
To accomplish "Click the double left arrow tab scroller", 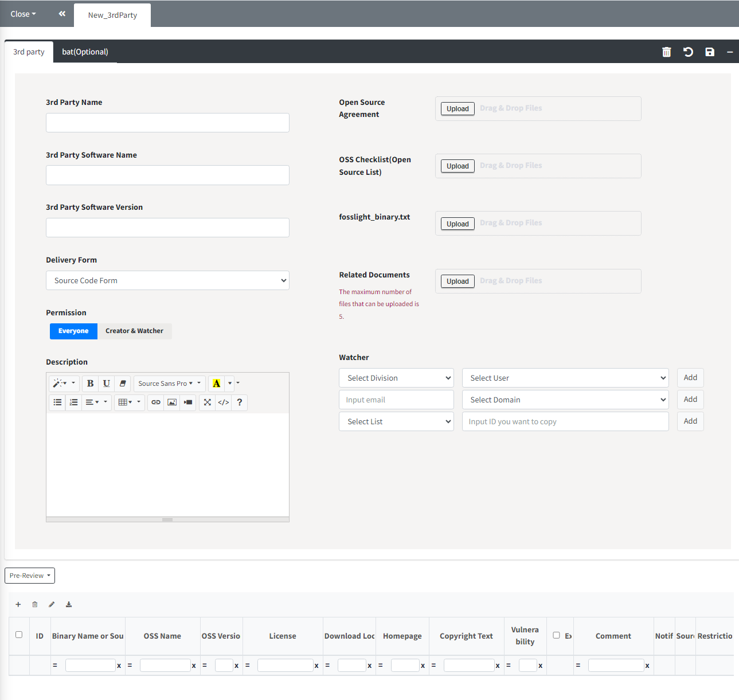I will (x=62, y=14).
